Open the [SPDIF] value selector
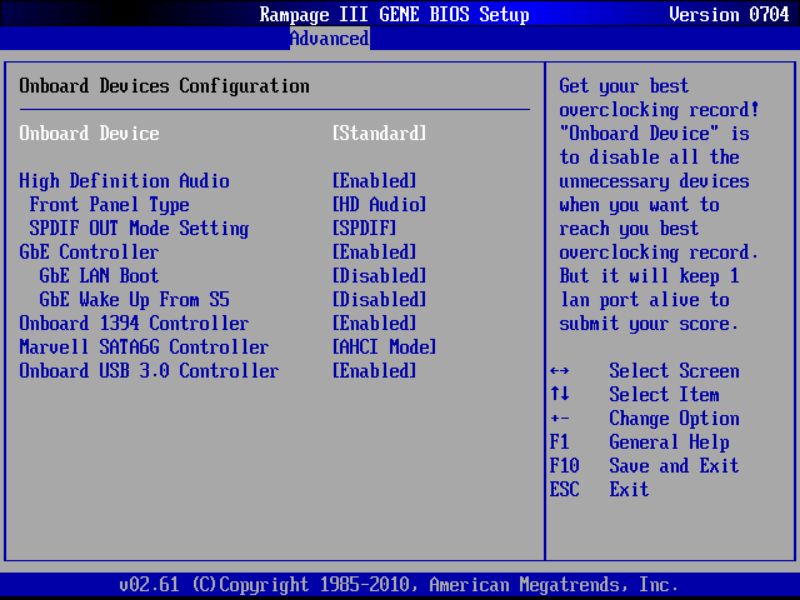 [x=364, y=228]
